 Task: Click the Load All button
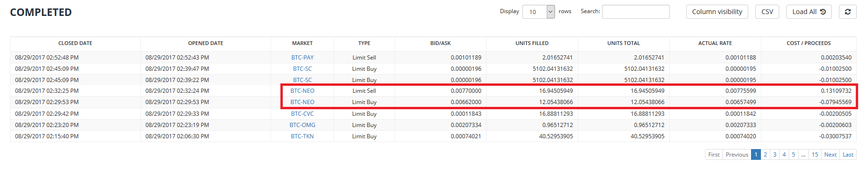809,12
